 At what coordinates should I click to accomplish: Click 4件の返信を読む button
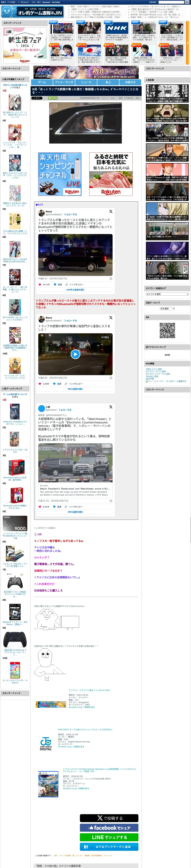(75, 512)
